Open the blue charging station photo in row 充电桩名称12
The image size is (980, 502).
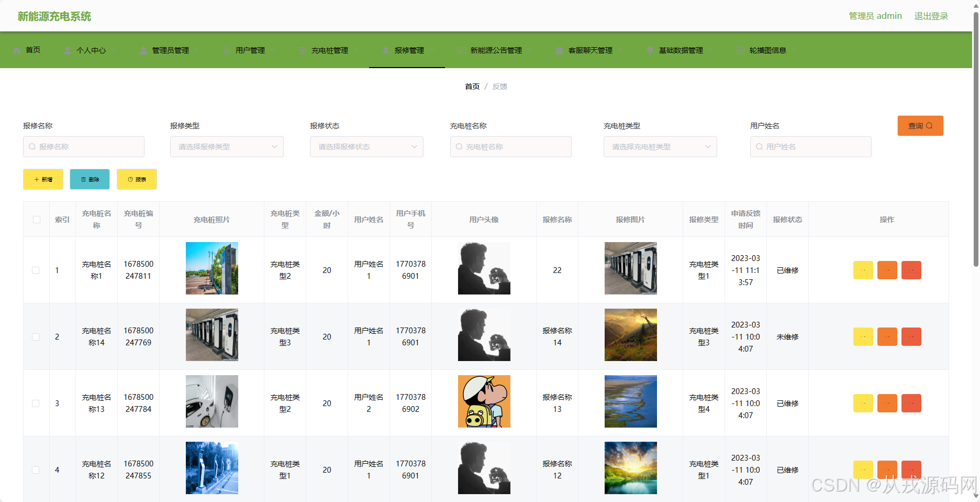pos(212,468)
